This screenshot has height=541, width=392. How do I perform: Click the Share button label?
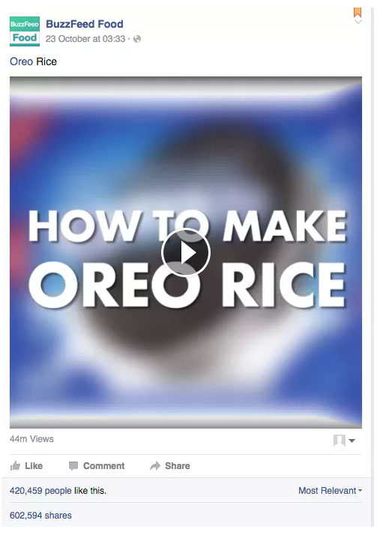click(x=178, y=466)
